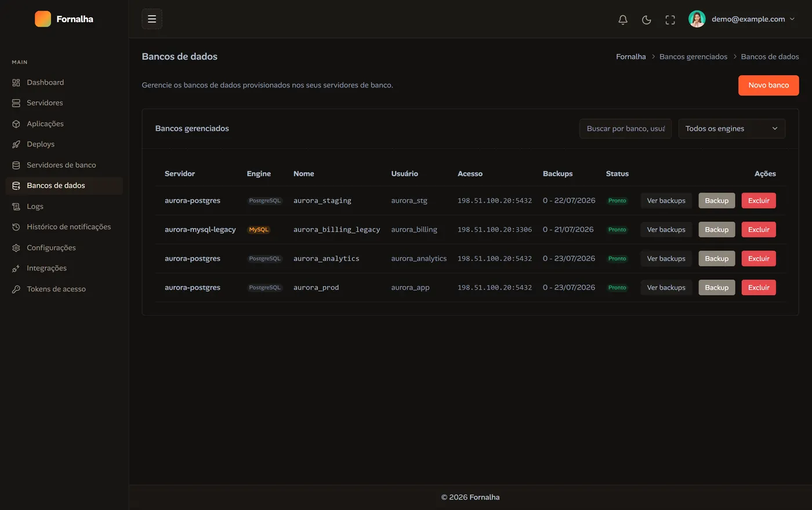The height and width of the screenshot is (510, 812).
Task: Click the 0 - 21/07/2026 backups cell
Action: (568, 230)
